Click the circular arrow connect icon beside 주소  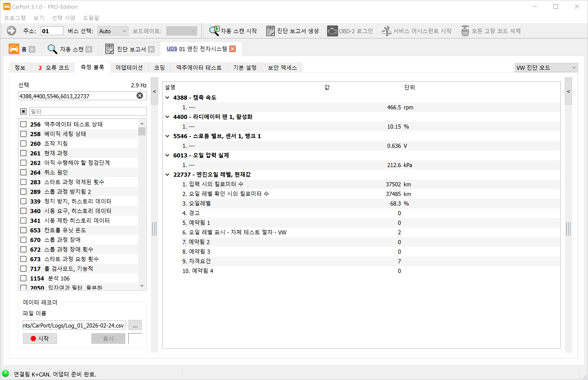click(11, 31)
